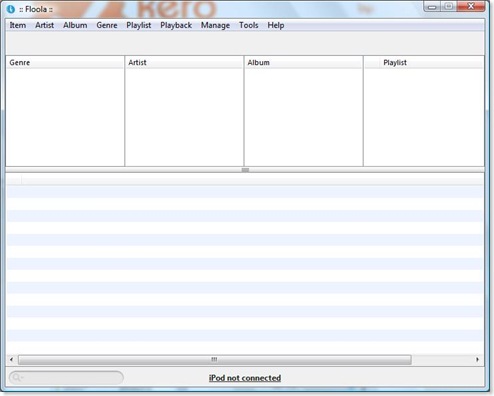The height and width of the screenshot is (396, 494).
Task: Open the Item menu
Action: [x=18, y=25]
